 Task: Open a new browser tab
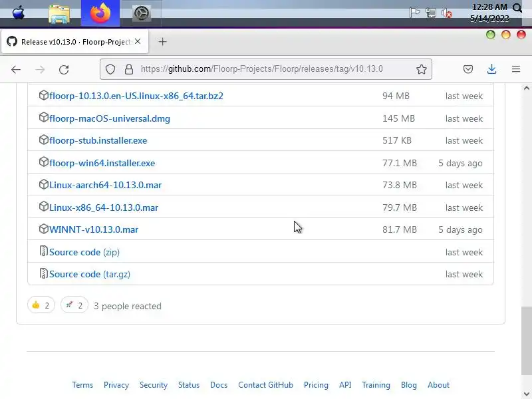[x=162, y=42]
